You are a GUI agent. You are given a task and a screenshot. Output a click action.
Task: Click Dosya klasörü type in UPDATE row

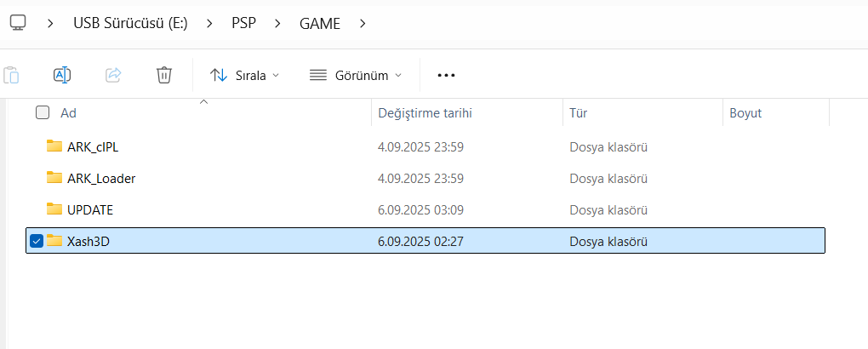coord(608,210)
